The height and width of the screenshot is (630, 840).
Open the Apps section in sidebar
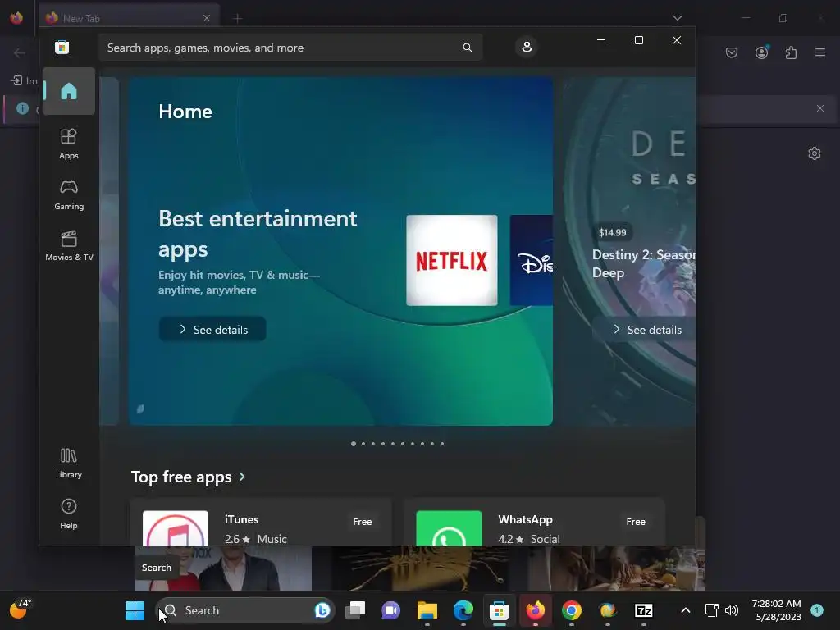[69, 144]
